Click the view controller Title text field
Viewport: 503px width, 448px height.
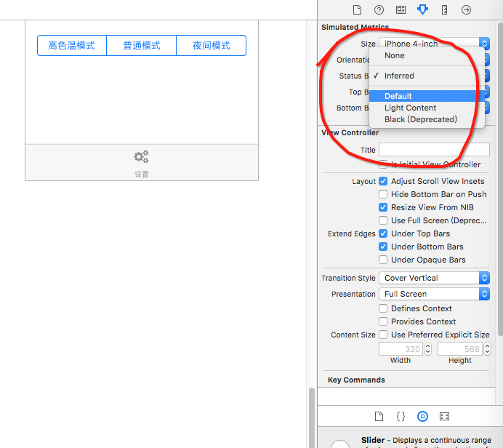click(434, 150)
